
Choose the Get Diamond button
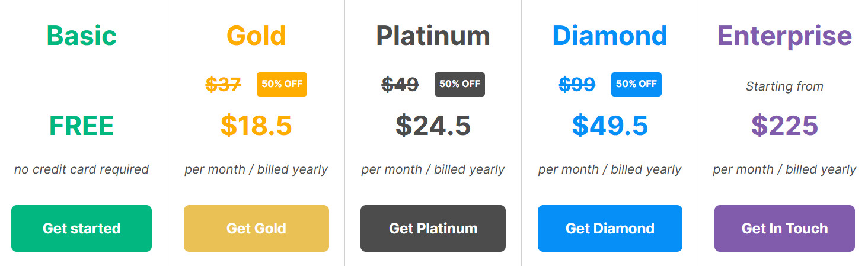click(x=609, y=228)
